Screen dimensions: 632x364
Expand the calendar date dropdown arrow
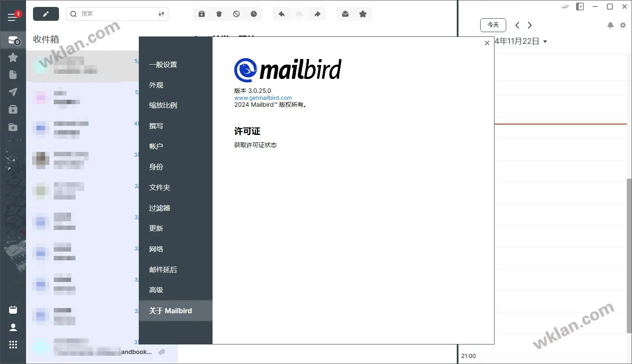tap(545, 42)
